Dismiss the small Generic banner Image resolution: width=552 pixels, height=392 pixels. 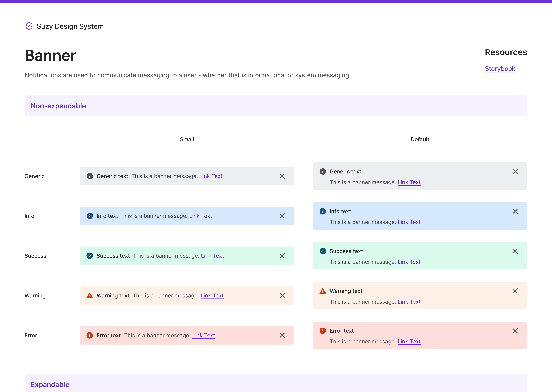pos(282,176)
